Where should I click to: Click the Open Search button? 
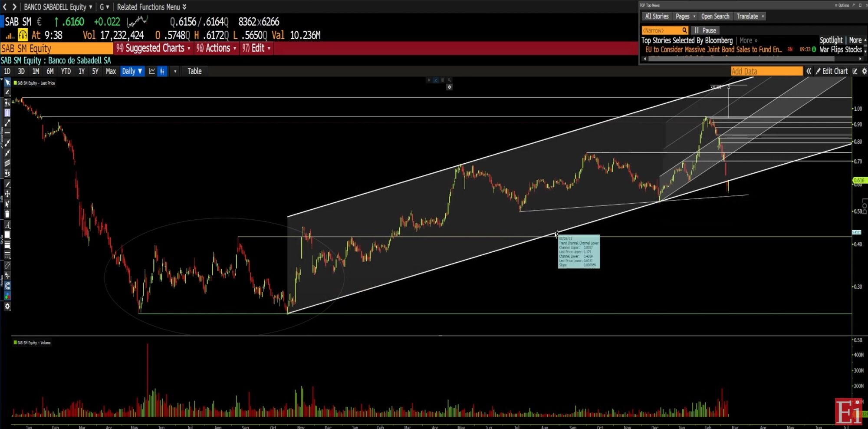point(715,16)
